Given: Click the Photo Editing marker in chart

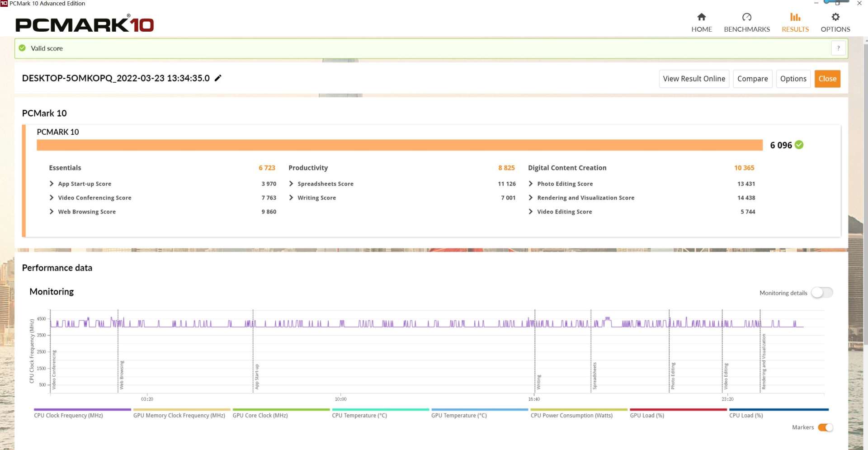Looking at the screenshot, I should click(673, 375).
